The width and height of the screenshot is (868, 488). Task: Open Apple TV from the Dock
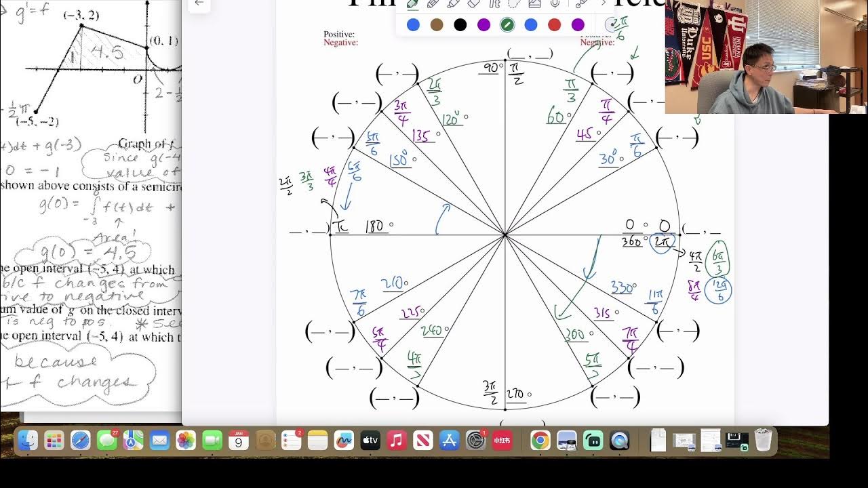[370, 441]
